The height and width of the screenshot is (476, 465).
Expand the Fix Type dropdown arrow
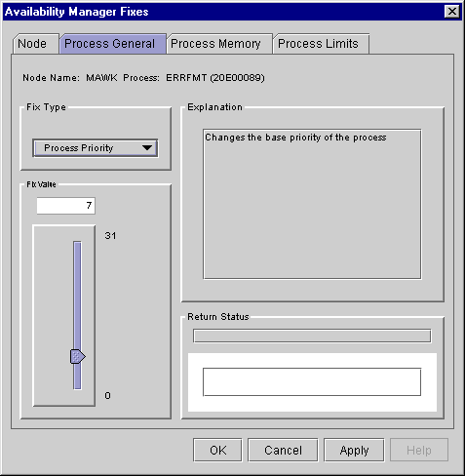pos(147,148)
